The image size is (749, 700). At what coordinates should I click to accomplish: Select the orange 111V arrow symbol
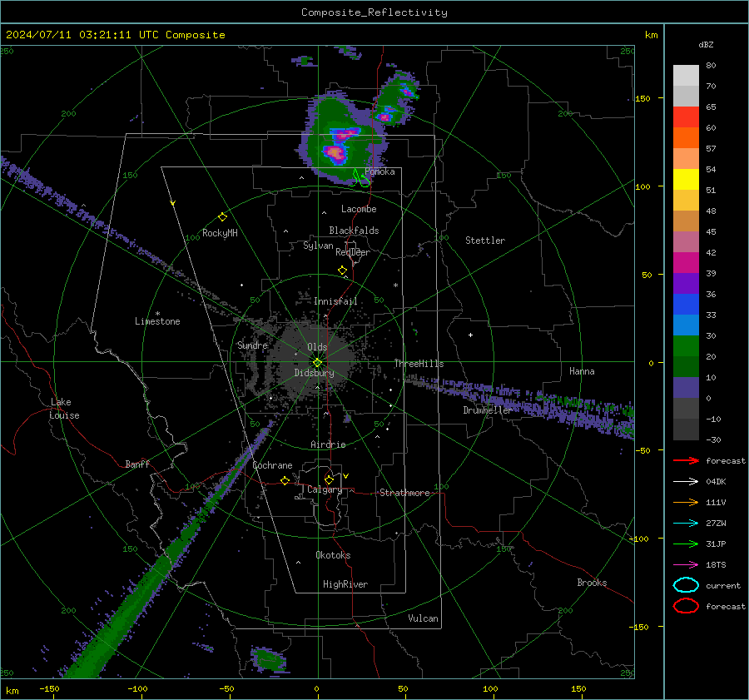pos(686,502)
